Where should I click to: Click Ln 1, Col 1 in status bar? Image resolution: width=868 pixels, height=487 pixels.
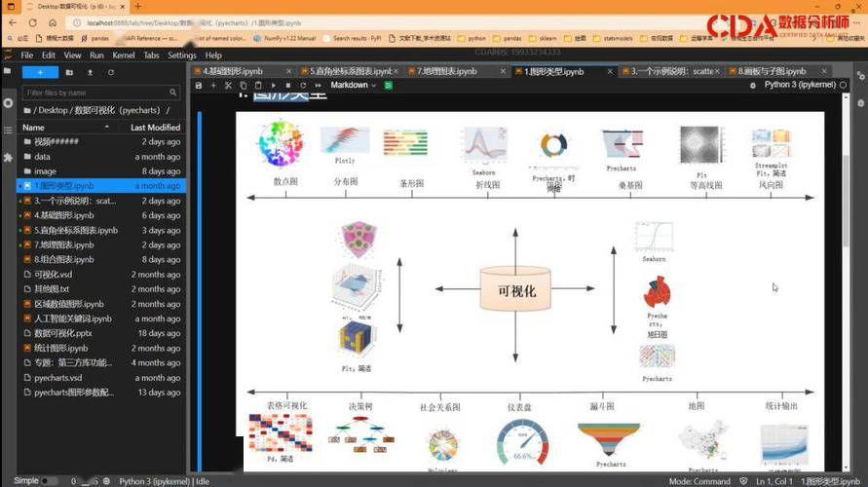(x=774, y=481)
